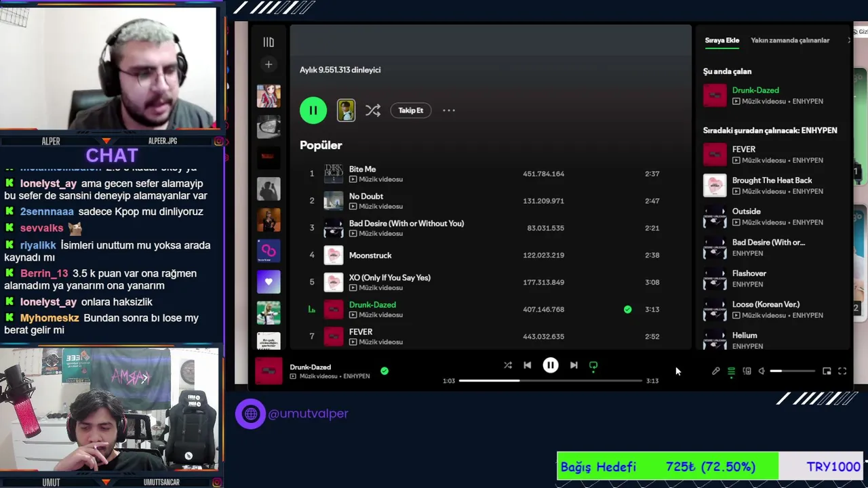Open connect to a device icon
868x488 pixels.
coord(747,371)
